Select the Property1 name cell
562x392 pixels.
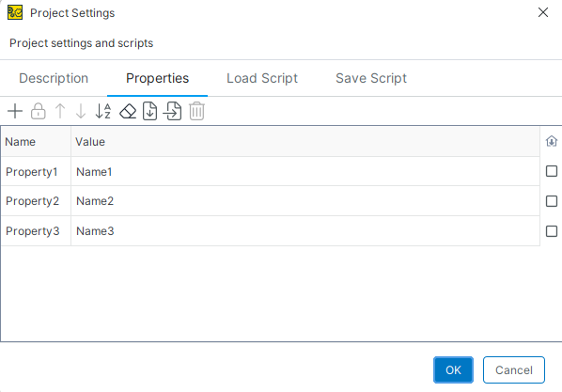coord(36,171)
